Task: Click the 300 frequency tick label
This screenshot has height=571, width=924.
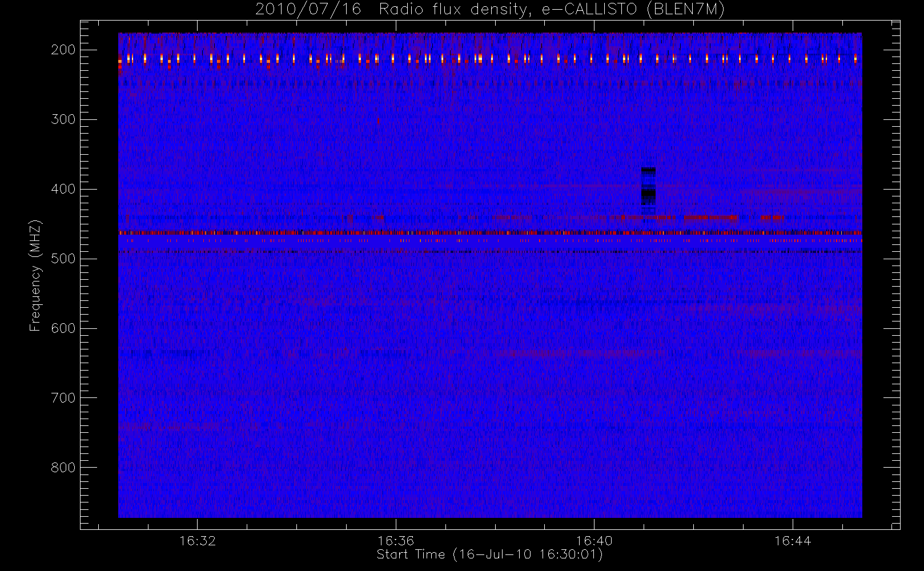Action: pos(63,119)
